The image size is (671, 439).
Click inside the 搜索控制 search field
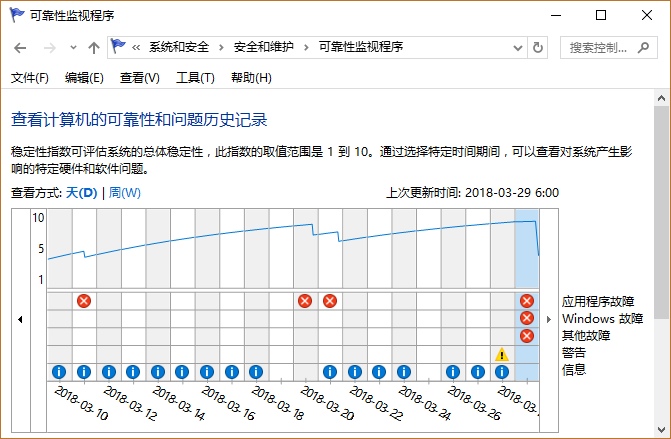598,47
